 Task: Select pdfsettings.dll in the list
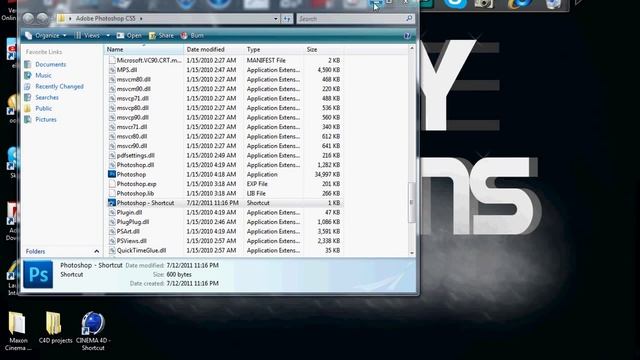point(136,156)
